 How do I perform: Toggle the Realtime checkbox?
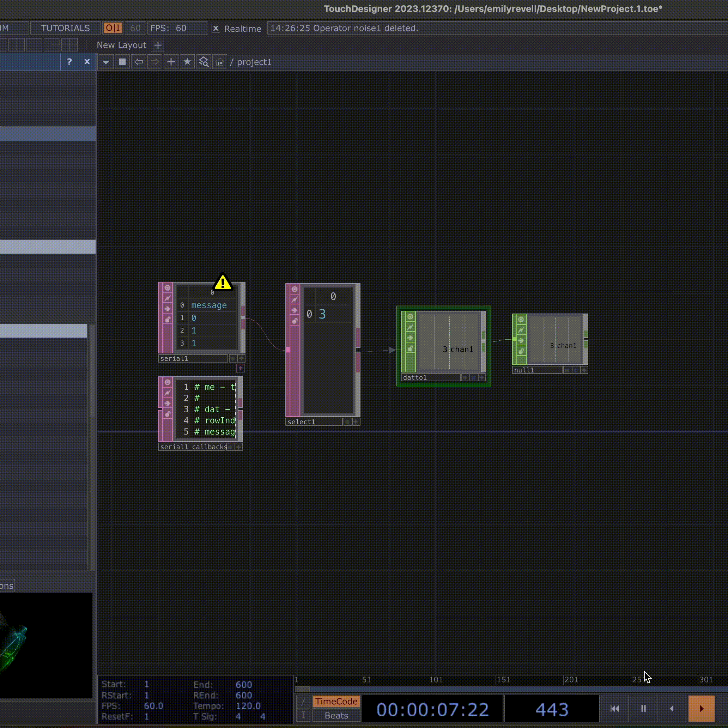(x=216, y=28)
